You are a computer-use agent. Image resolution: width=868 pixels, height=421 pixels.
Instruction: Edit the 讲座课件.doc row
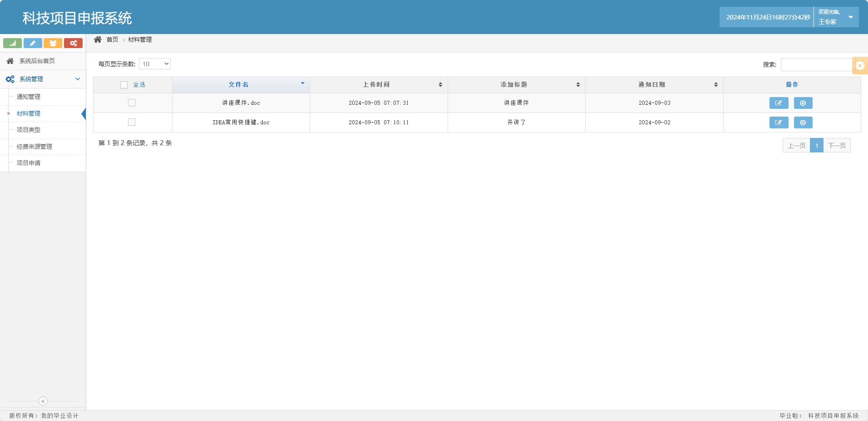(779, 103)
